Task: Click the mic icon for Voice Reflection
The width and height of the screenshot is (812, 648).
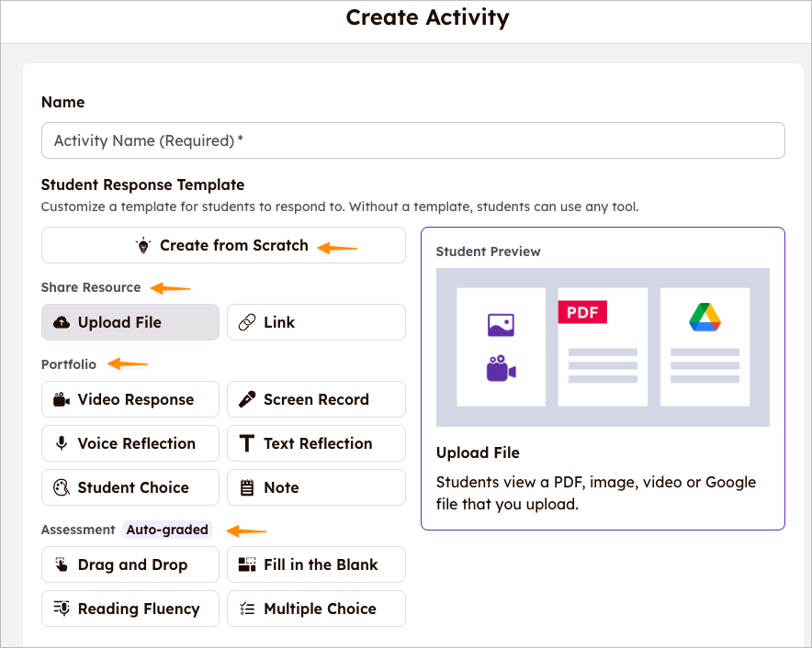Action: click(62, 444)
